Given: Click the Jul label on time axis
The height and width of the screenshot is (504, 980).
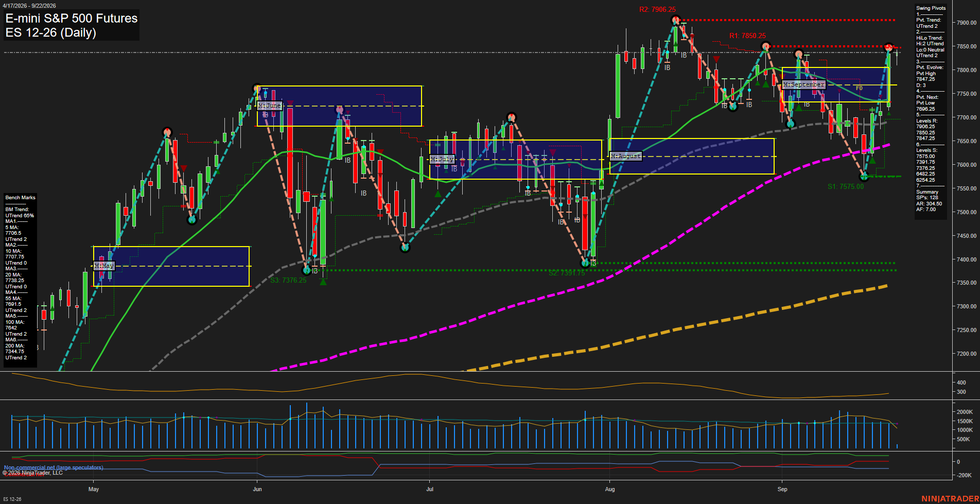Looking at the screenshot, I should [x=430, y=490].
